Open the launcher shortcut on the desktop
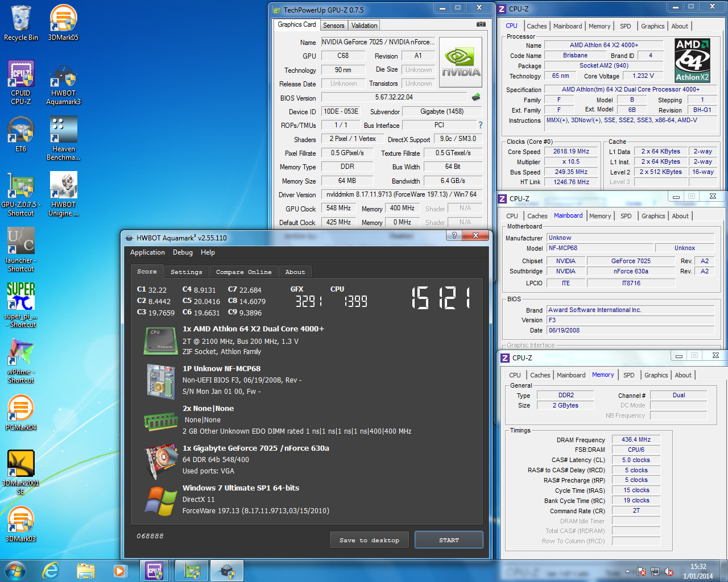728x582 pixels. pyautogui.click(x=21, y=250)
